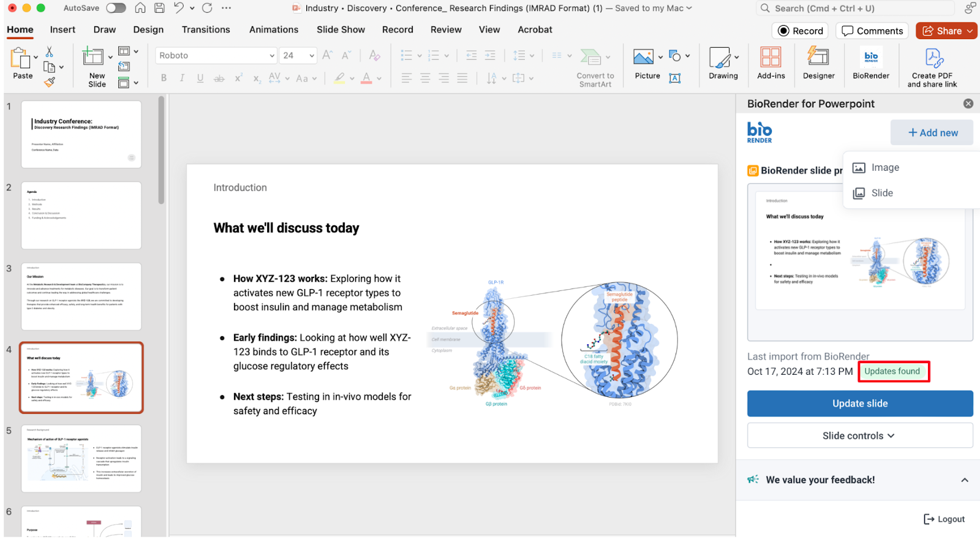Click the Format Painter brush icon

(x=50, y=82)
